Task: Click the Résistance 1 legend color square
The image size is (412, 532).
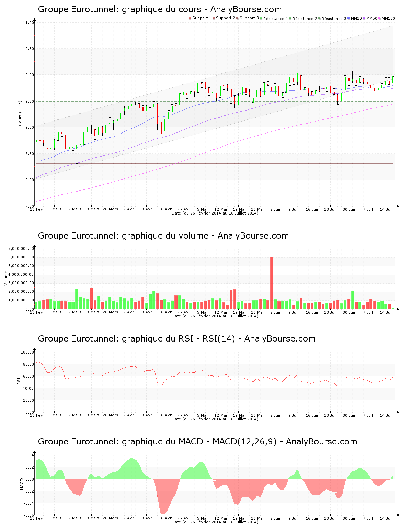Action: tap(261, 18)
